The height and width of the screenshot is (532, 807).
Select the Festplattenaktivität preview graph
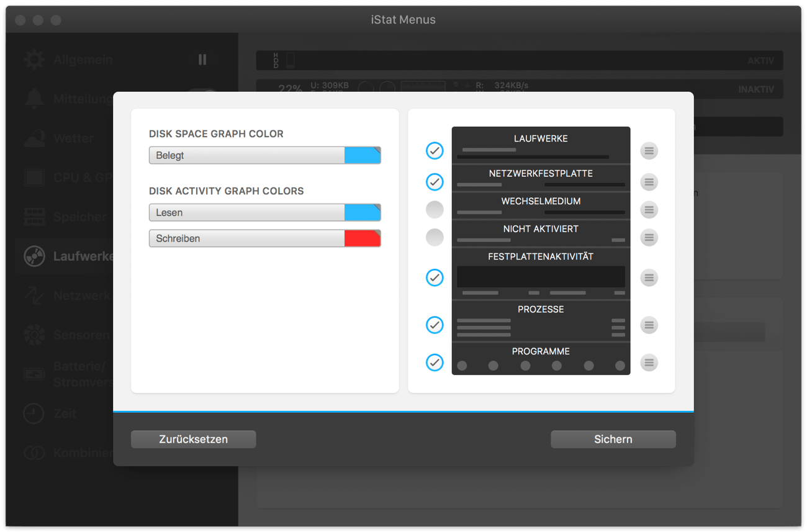coord(541,277)
